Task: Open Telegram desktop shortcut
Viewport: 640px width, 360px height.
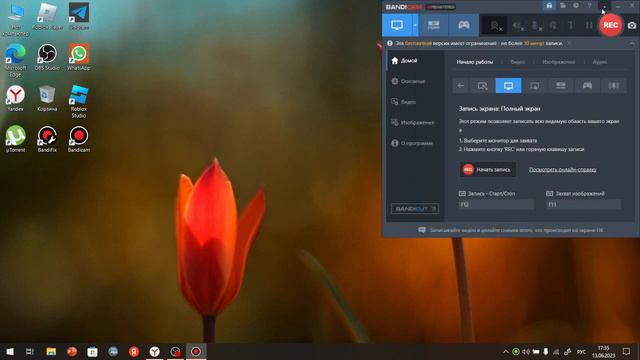Action: [x=79, y=17]
